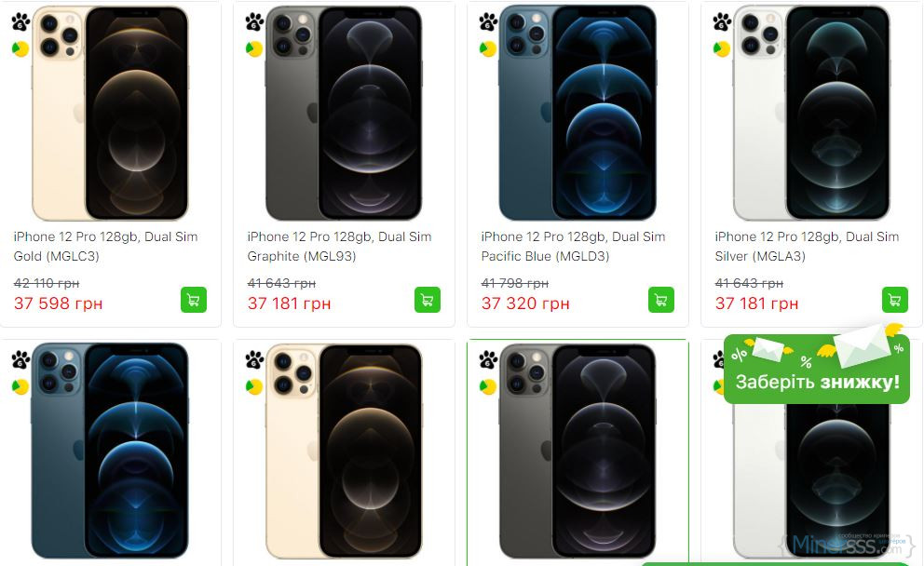Open second-row Pacific Blue iPhone image
The image size is (924, 566).
tap(110, 451)
